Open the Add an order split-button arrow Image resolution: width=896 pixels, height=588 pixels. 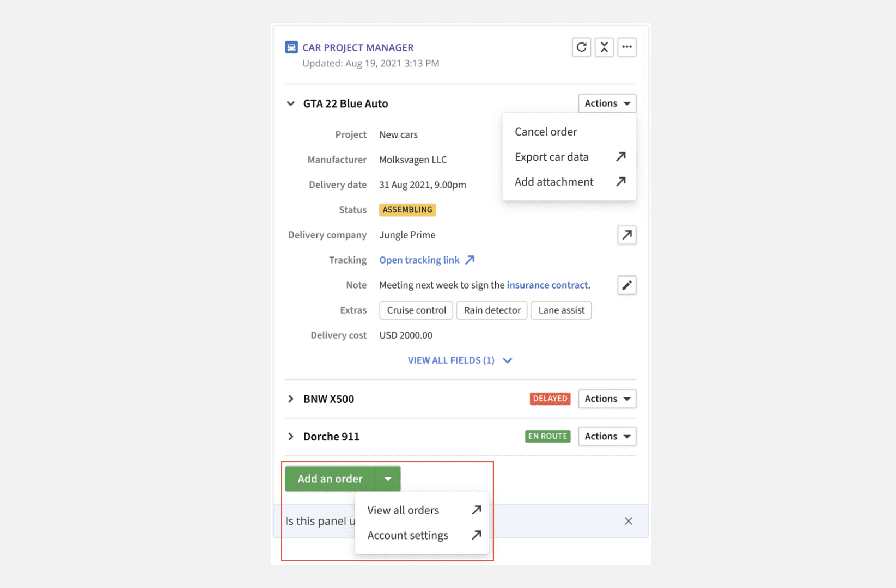click(x=388, y=479)
